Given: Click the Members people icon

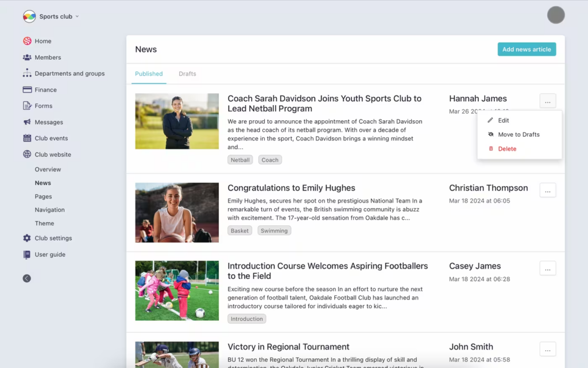Looking at the screenshot, I should (27, 57).
